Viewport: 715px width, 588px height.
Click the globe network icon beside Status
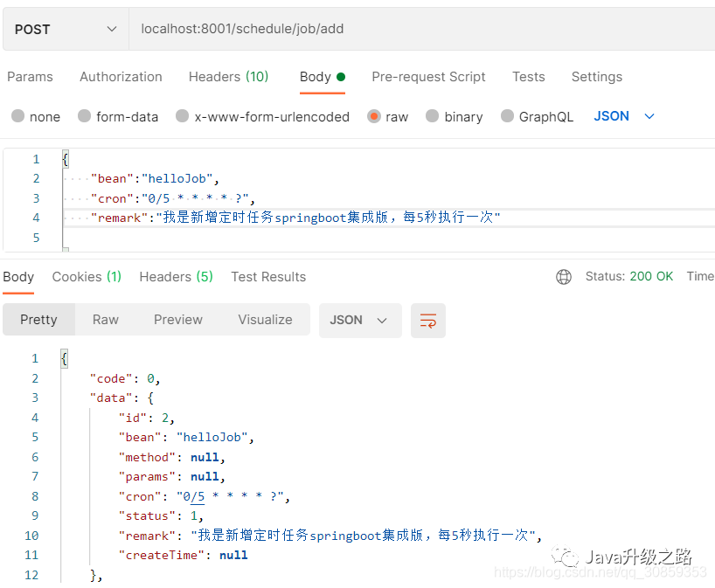[564, 277]
